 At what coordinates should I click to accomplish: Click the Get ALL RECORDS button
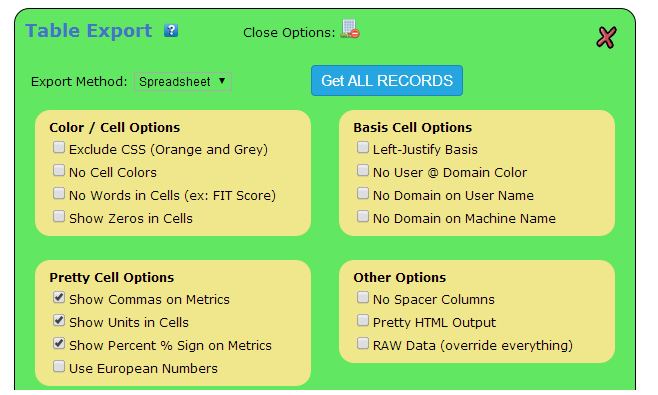(387, 81)
